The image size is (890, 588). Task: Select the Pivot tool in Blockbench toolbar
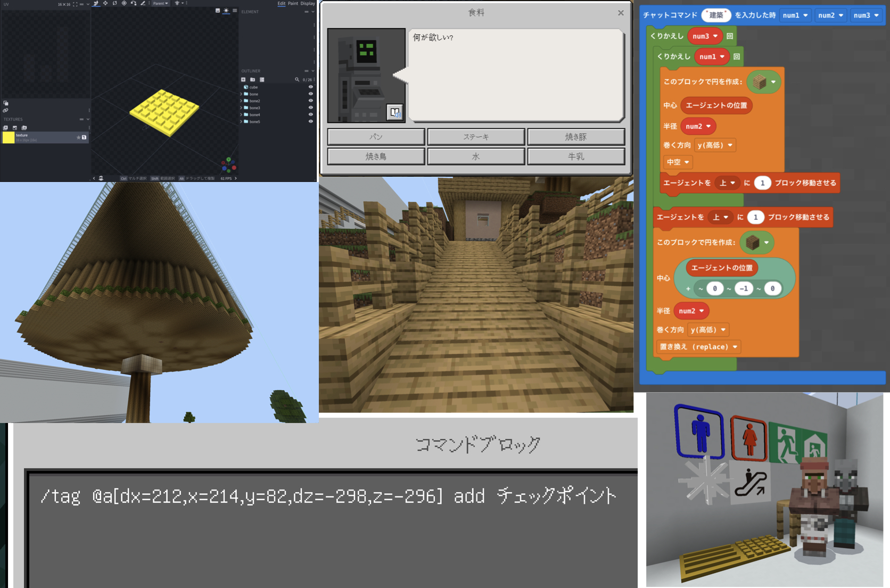pyautogui.click(x=124, y=3)
